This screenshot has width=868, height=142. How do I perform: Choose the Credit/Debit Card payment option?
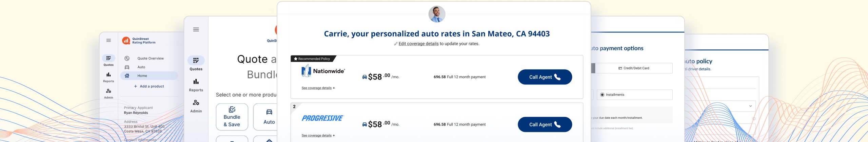coord(633,68)
